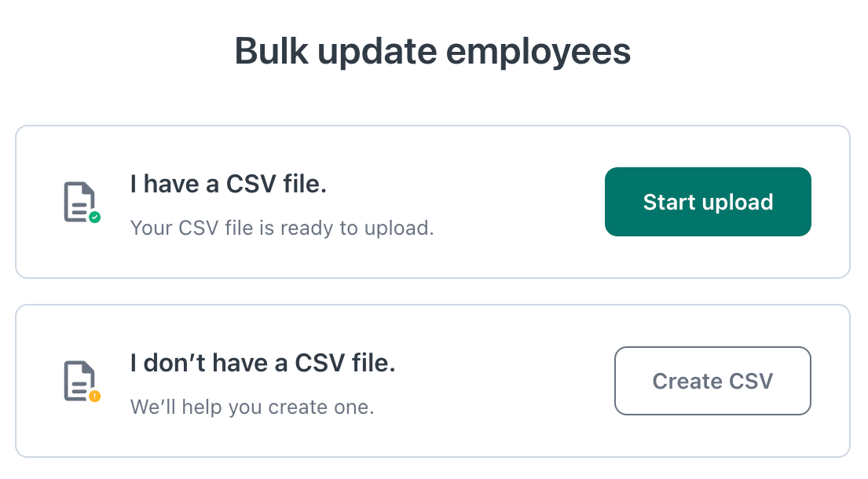The height and width of the screenshot is (479, 868).
Task: Click the word 'CSV' on the Create CSV button
Action: (x=749, y=381)
